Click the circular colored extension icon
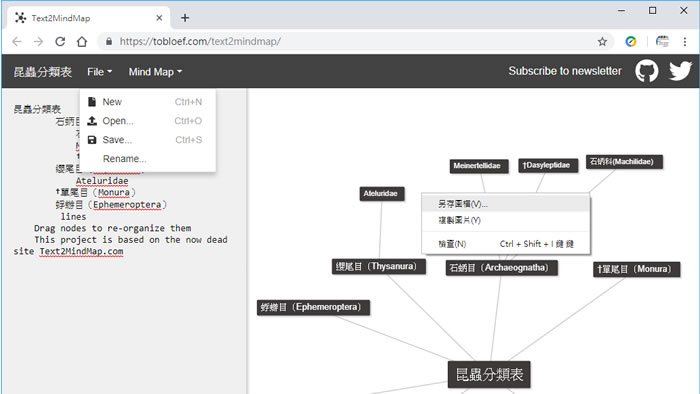The width and height of the screenshot is (700, 394). (x=631, y=41)
